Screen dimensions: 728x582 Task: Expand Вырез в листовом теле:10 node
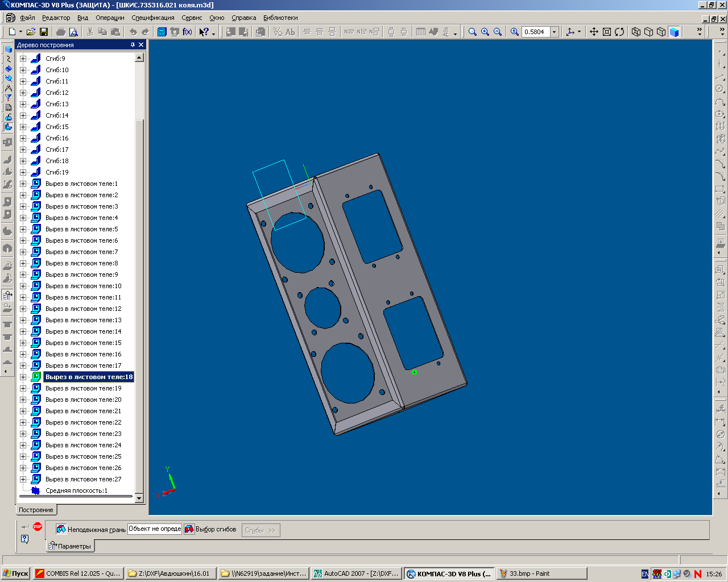[x=23, y=286]
